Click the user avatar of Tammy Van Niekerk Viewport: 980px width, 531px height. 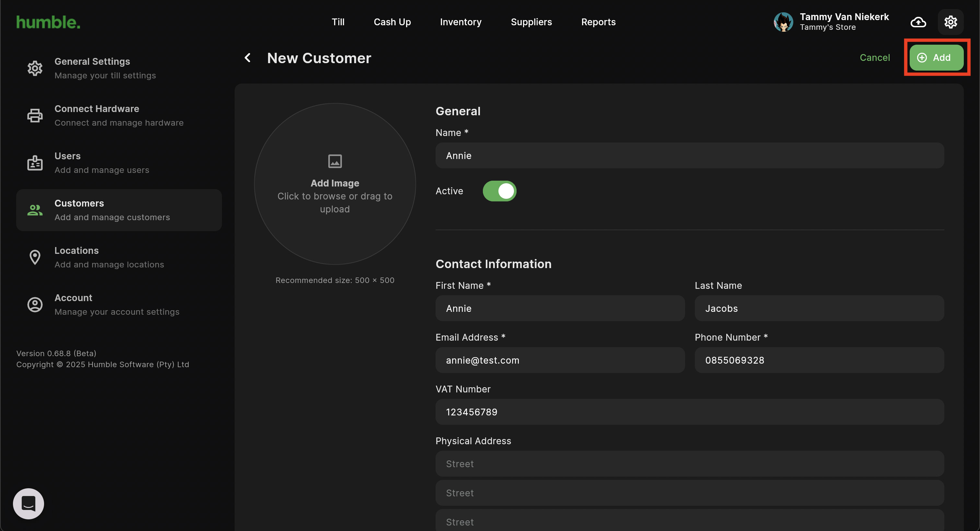[783, 22]
